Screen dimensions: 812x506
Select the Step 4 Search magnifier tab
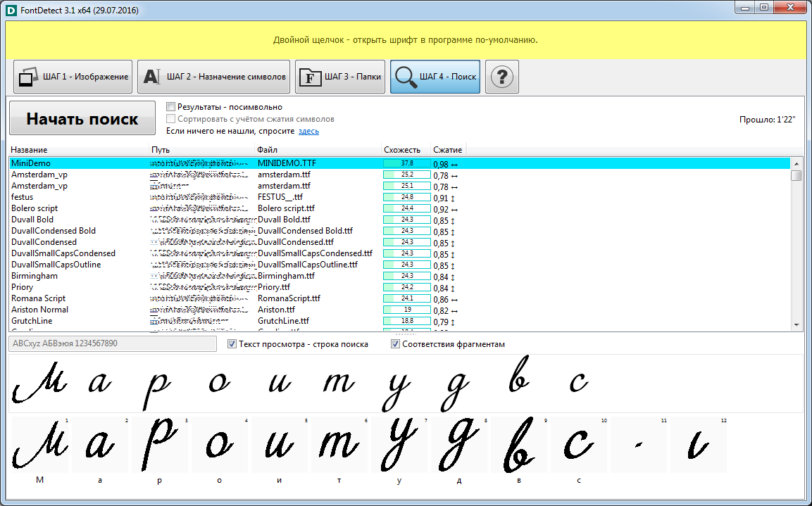coord(435,77)
